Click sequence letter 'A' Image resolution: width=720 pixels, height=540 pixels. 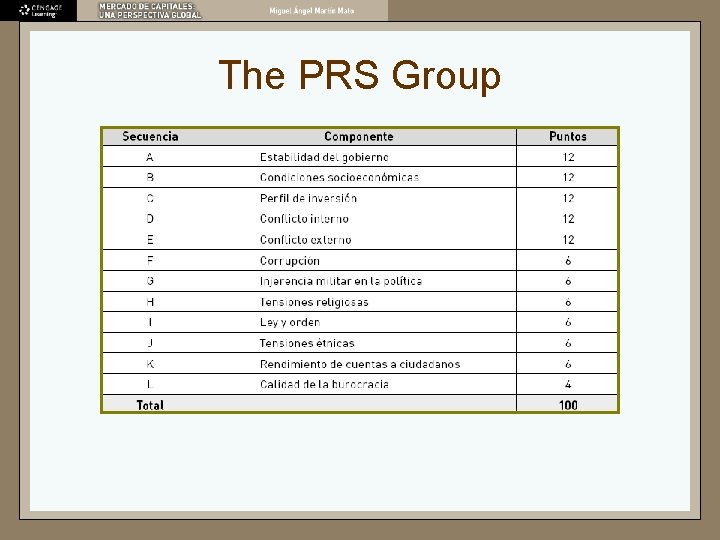pos(150,158)
